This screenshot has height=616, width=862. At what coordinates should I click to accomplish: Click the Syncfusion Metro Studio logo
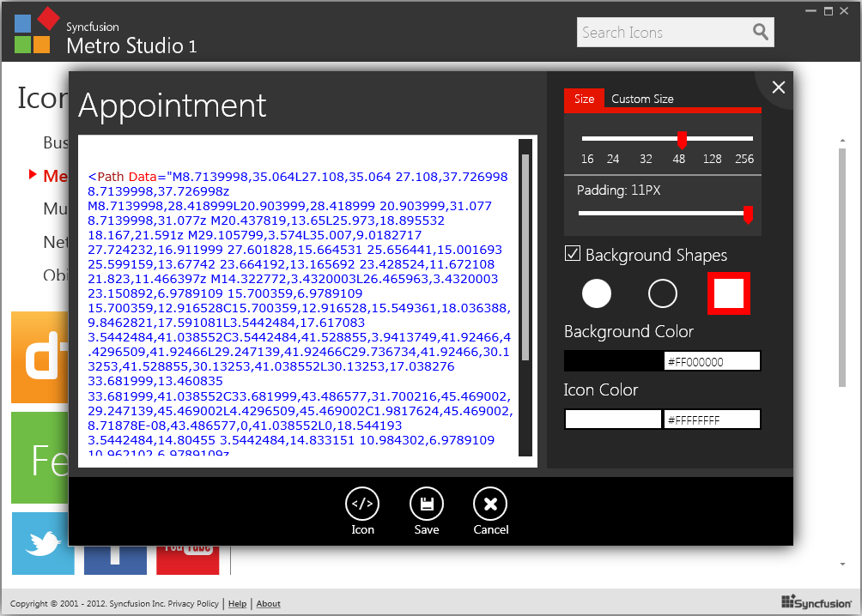(x=36, y=32)
